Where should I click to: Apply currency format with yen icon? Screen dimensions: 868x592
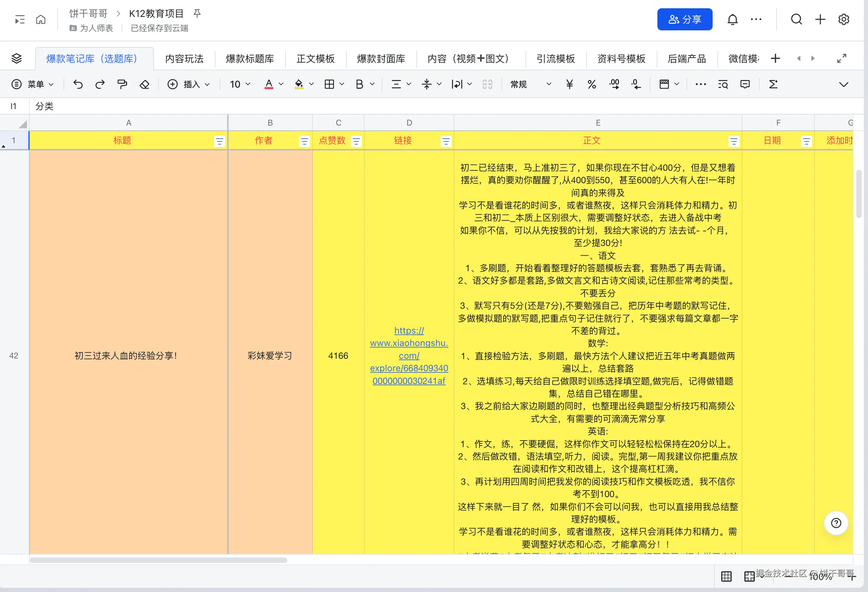pos(570,85)
